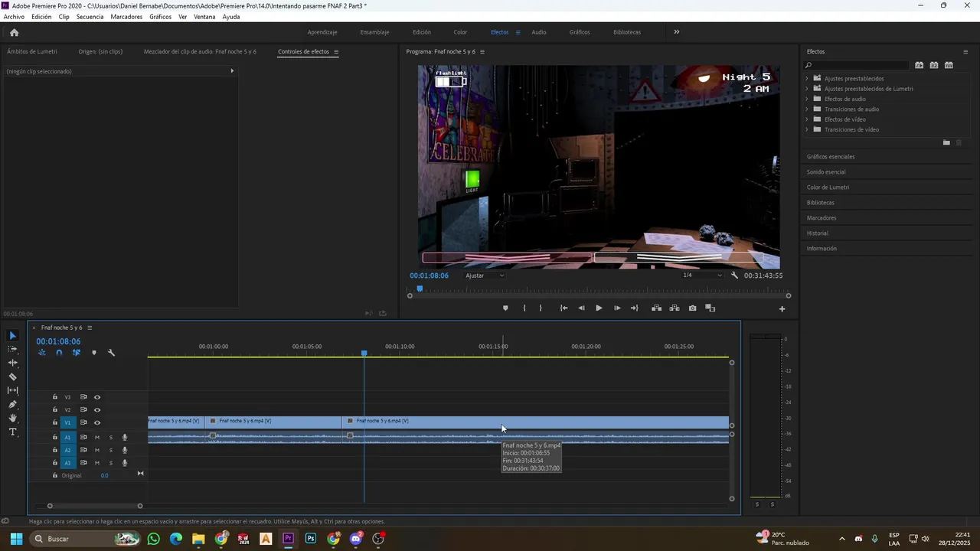The height and width of the screenshot is (551, 980).
Task: Select the Pen tool
Action: [x=12, y=404]
